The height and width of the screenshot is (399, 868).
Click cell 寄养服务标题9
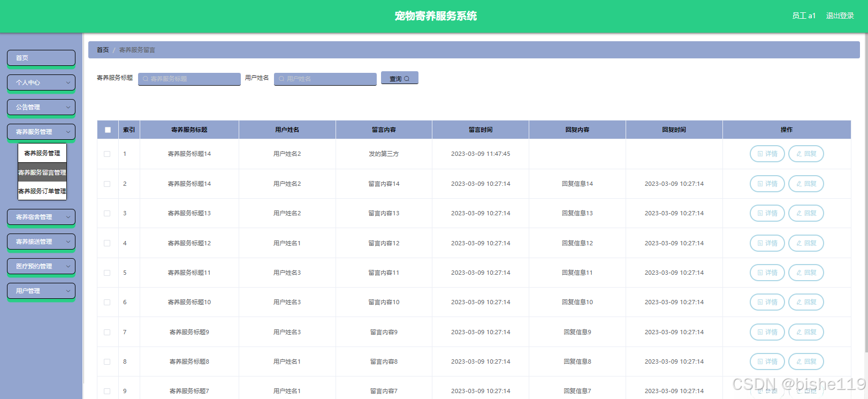pos(189,332)
